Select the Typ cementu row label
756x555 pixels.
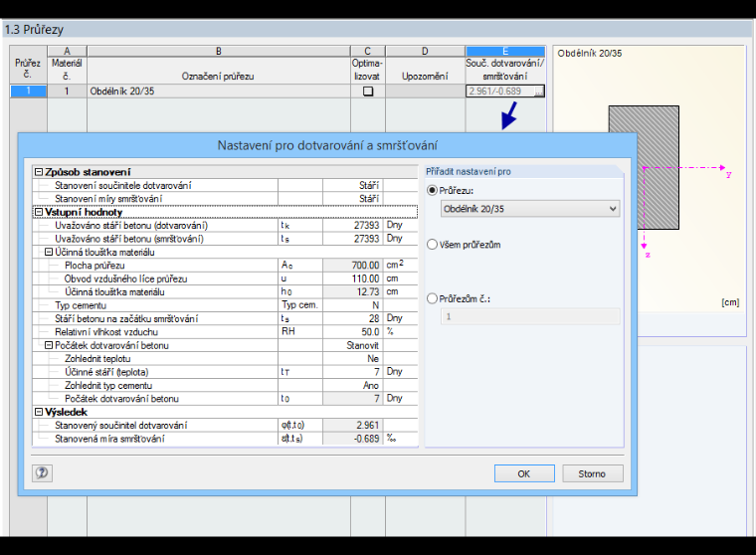coord(81,305)
